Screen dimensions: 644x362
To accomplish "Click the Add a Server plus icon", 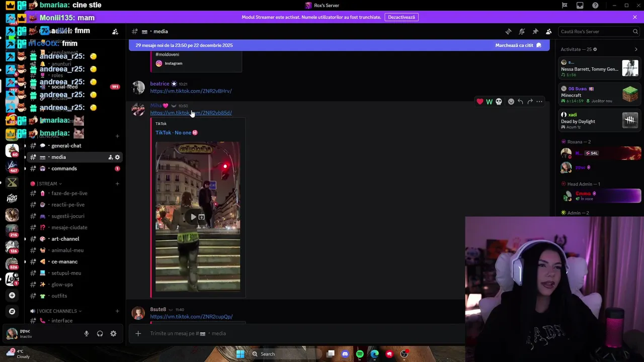I will [12, 295].
